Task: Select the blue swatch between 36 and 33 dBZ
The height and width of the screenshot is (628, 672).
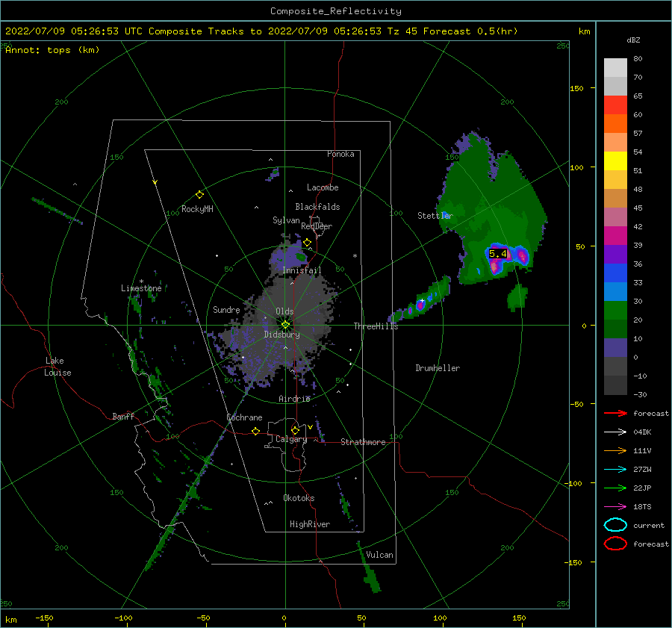Action: pyautogui.click(x=615, y=273)
